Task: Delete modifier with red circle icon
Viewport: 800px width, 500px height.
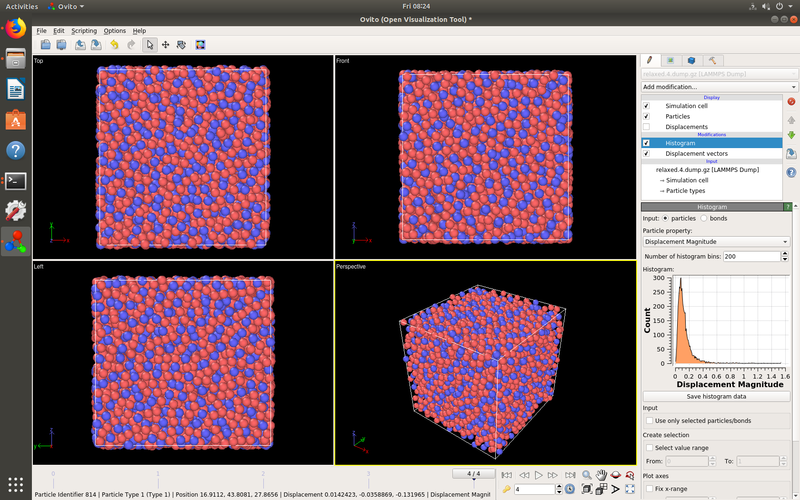Action: pyautogui.click(x=791, y=102)
